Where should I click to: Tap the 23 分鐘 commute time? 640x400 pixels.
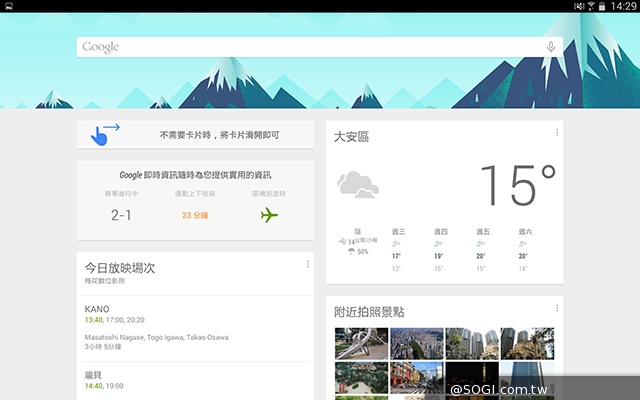tap(195, 215)
